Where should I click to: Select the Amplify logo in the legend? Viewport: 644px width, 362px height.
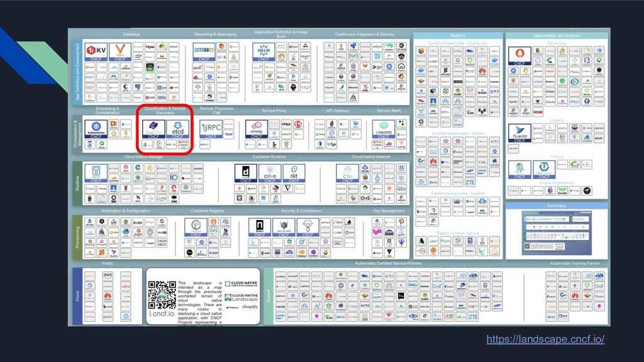pos(250,307)
